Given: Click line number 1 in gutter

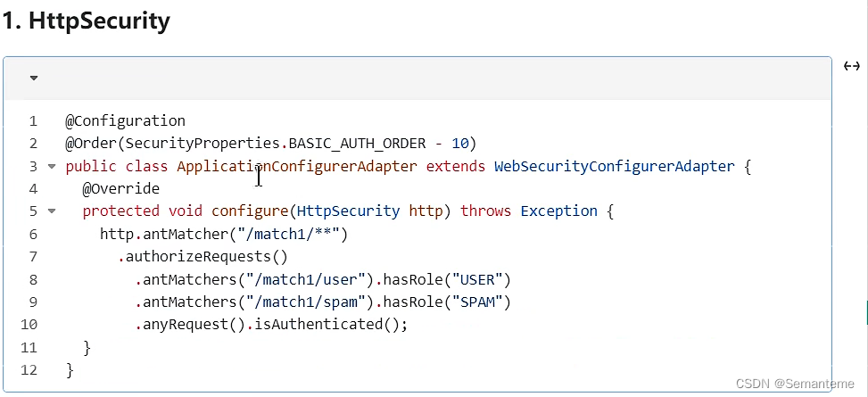Looking at the screenshot, I should click(34, 120).
